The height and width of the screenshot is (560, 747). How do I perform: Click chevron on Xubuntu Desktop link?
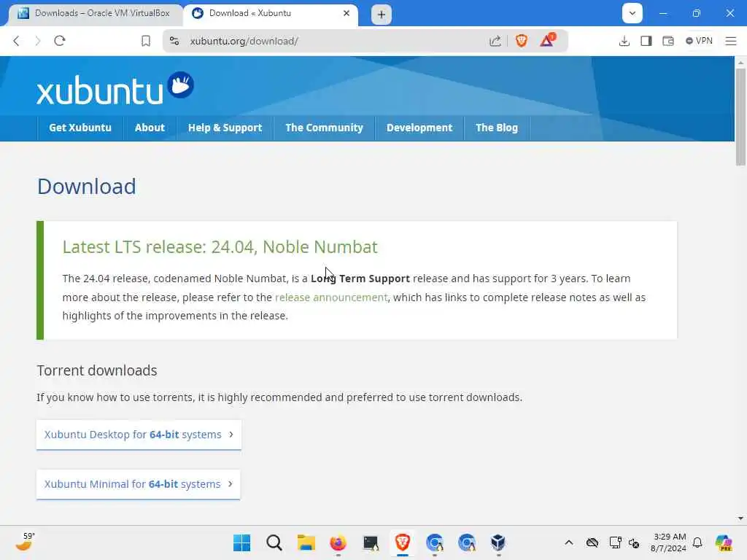[231, 435]
